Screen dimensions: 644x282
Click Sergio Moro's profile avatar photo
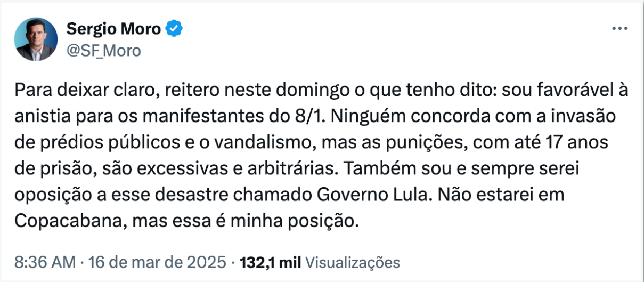[x=36, y=39]
